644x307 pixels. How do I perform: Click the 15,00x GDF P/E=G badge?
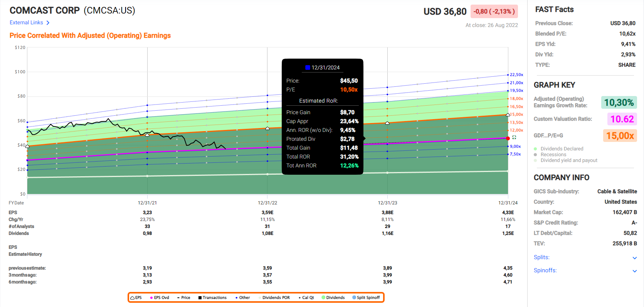click(620, 136)
